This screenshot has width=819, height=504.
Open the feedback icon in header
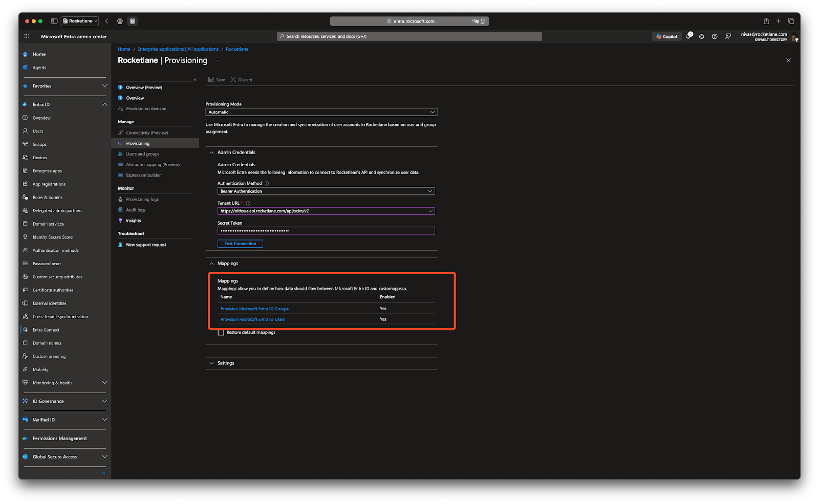728,36
